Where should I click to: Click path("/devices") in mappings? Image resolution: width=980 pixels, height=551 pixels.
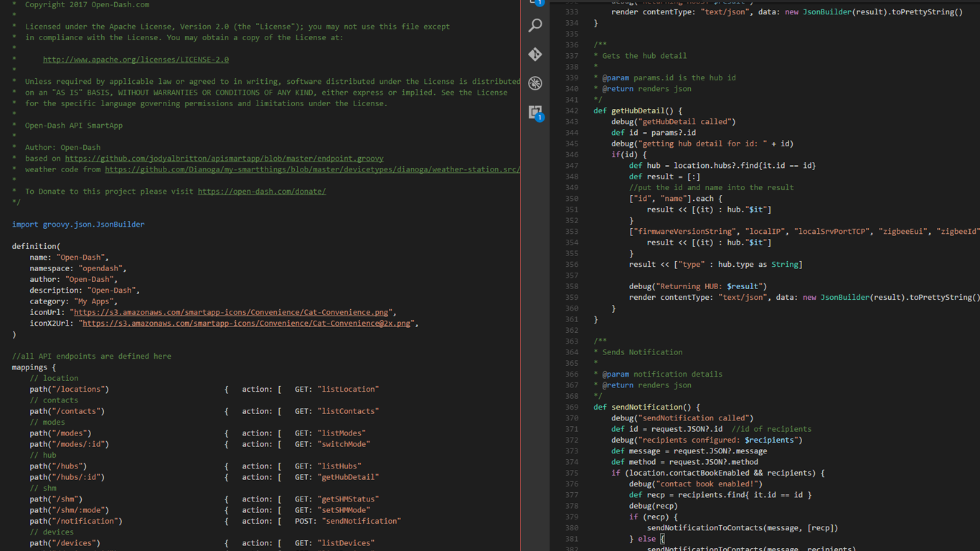65,543
